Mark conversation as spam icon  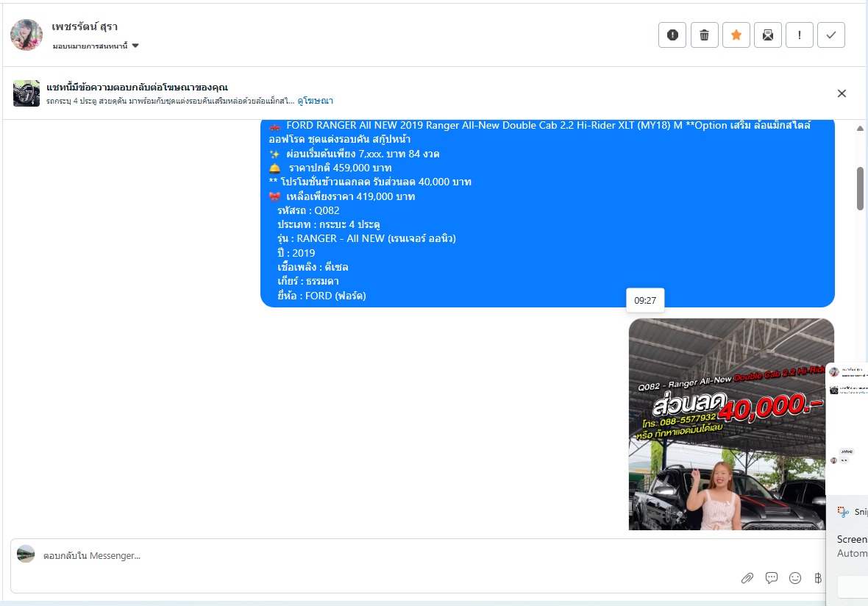click(x=672, y=35)
